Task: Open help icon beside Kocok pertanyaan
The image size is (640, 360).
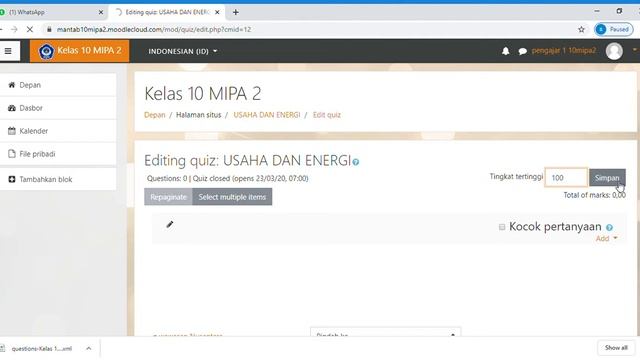Action: (609, 227)
